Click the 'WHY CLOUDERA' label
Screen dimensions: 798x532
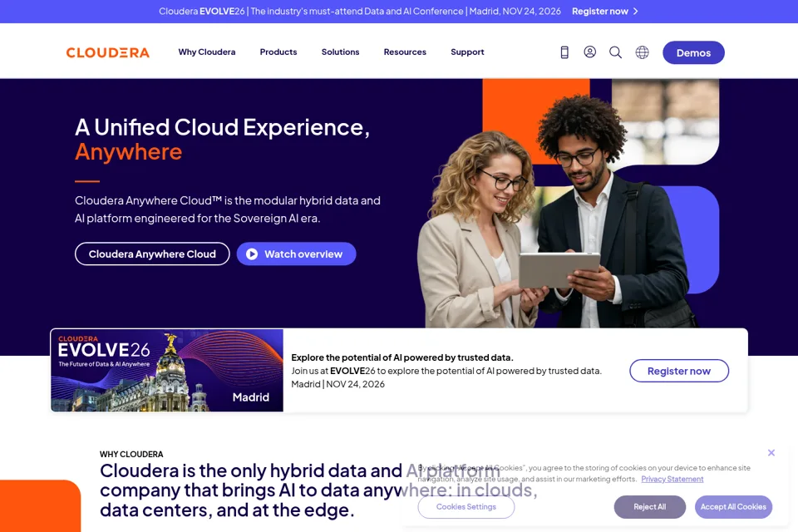(131, 454)
